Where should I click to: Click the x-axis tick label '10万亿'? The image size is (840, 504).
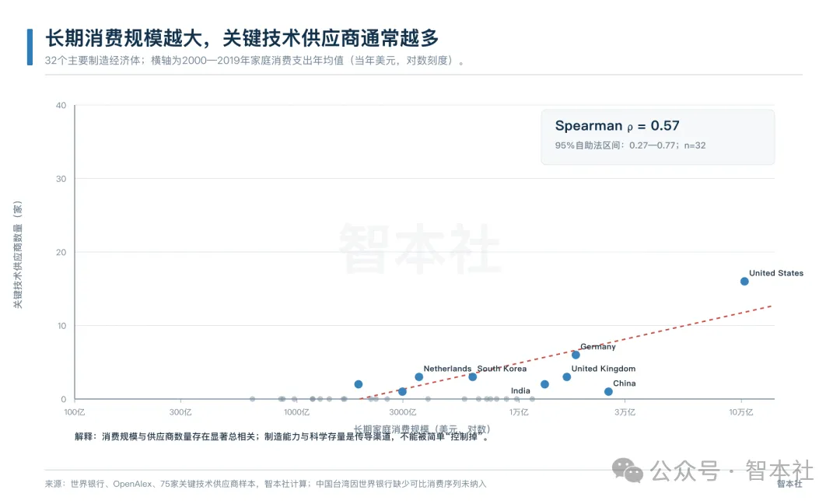(741, 412)
